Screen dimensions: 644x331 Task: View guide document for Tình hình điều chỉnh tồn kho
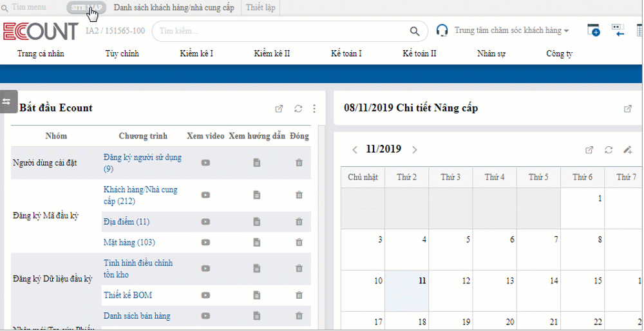257,269
